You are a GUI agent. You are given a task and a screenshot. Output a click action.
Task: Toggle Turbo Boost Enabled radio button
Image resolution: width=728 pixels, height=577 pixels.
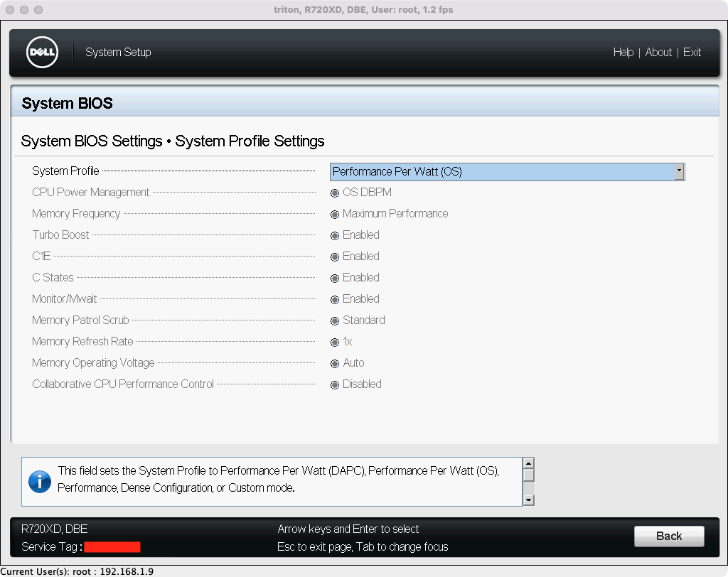(x=335, y=235)
